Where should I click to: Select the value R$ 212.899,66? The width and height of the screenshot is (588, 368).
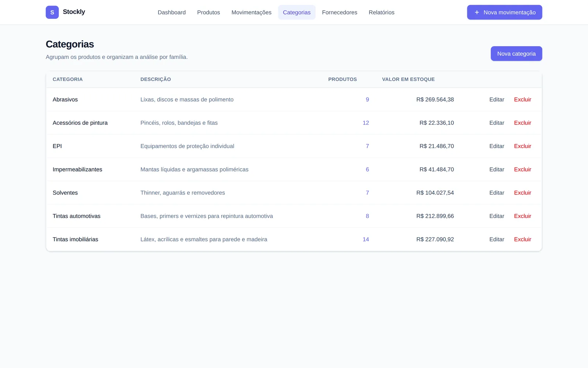tap(435, 216)
